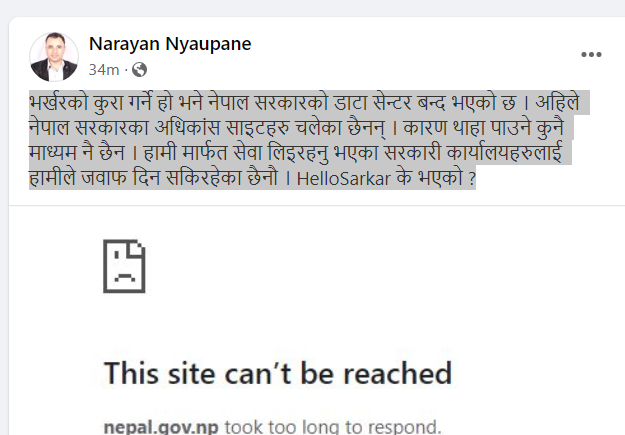Click "This site can't be reached" heading

click(278, 374)
